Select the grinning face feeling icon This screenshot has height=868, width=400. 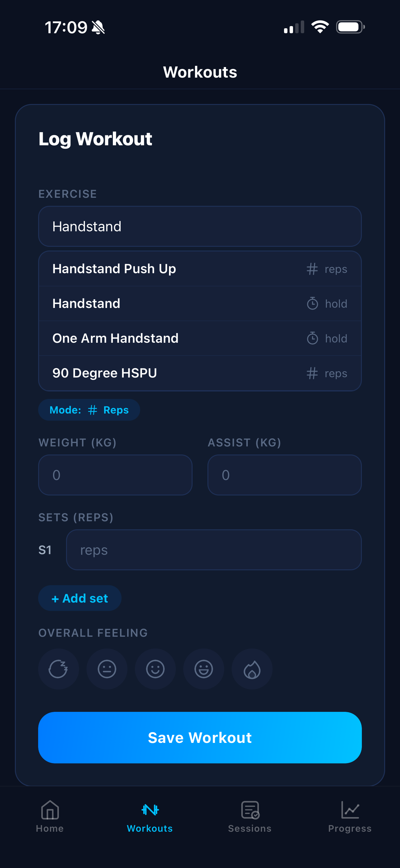(x=204, y=669)
